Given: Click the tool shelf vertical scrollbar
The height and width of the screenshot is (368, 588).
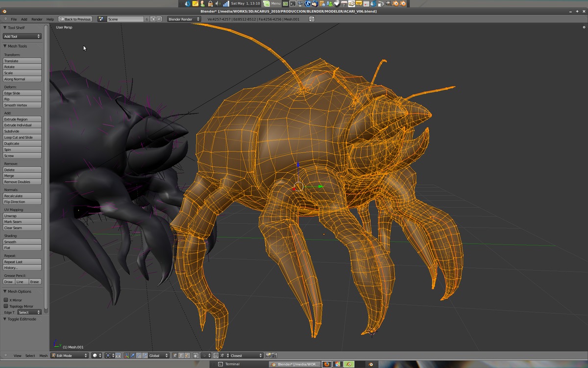Looking at the screenshot, I should [x=46, y=167].
